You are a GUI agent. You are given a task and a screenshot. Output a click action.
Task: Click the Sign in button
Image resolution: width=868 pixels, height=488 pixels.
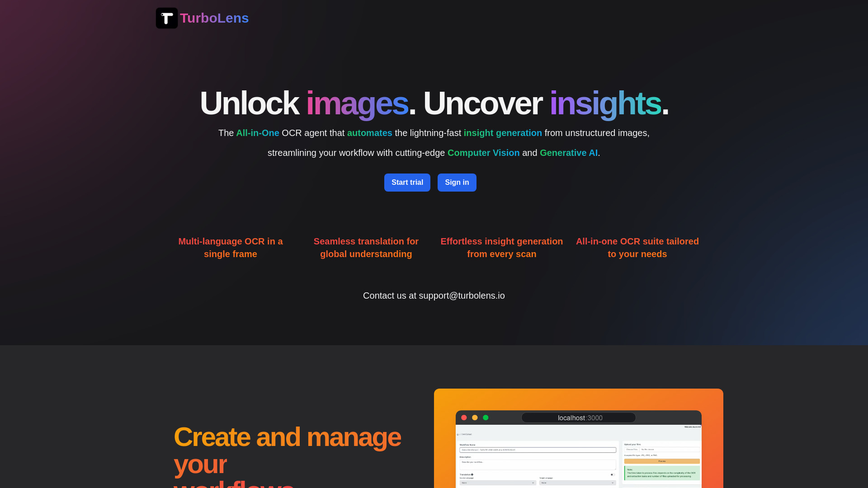pos(457,183)
